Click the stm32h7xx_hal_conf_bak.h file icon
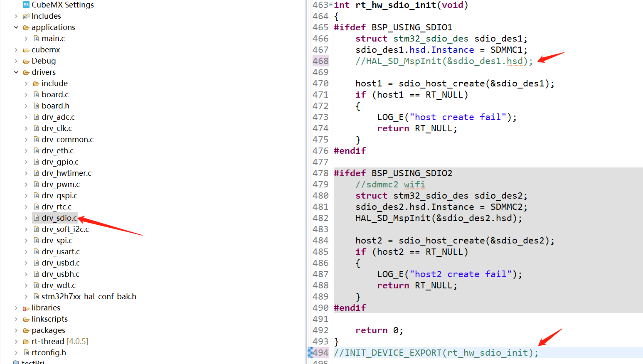Image resolution: width=643 pixels, height=364 pixels. 36,297
